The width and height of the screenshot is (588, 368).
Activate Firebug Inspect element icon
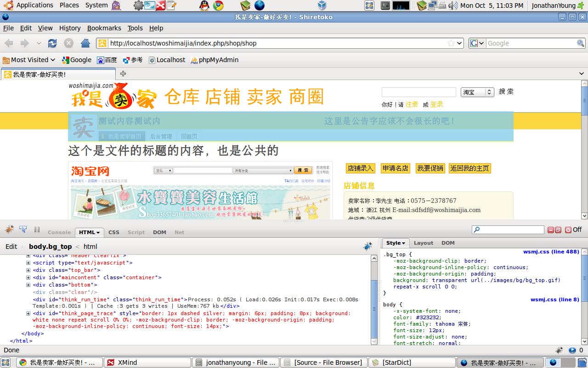tap(23, 229)
